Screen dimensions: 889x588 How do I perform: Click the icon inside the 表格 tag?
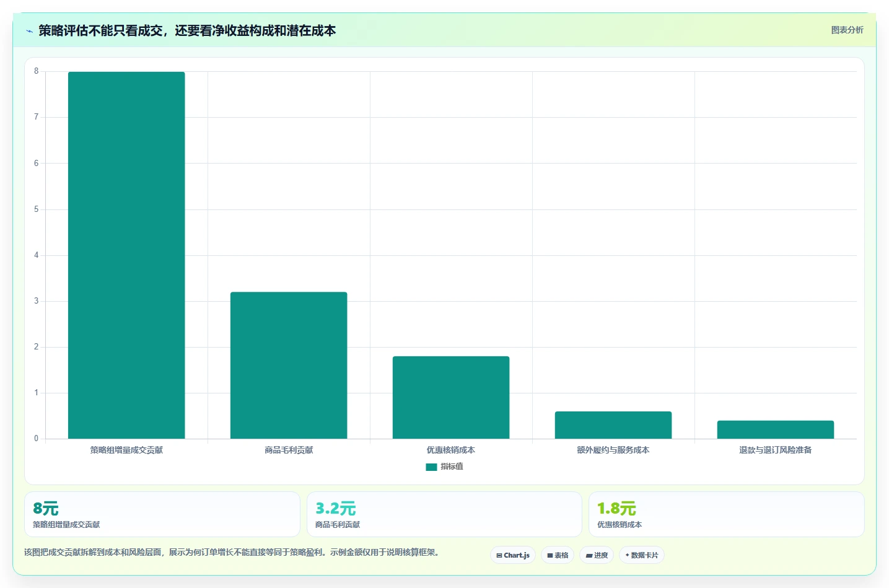[550, 556]
